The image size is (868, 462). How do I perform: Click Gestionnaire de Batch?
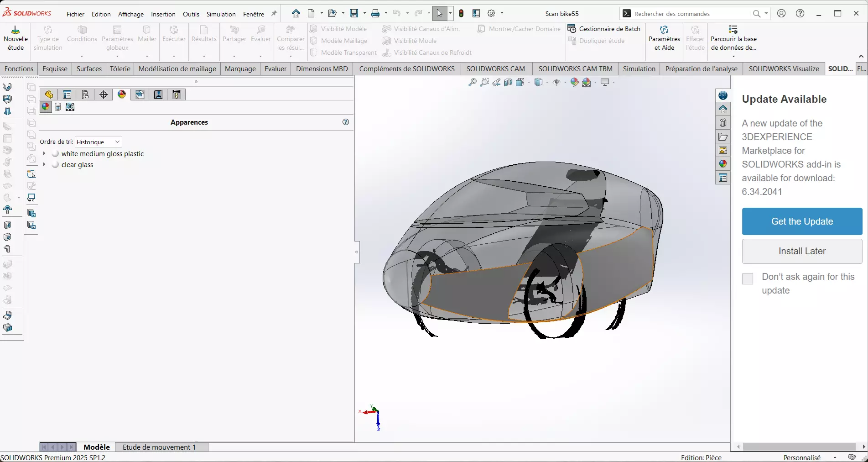604,29
